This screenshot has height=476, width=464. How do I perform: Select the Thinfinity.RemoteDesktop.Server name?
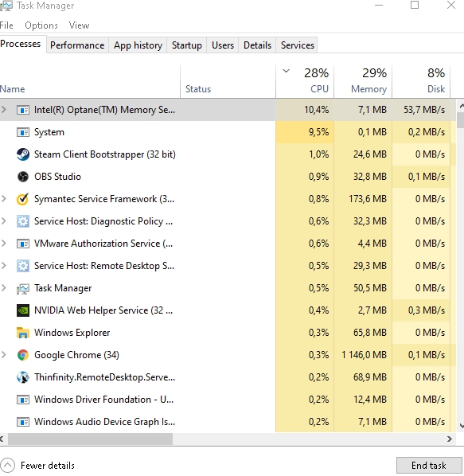104,377
